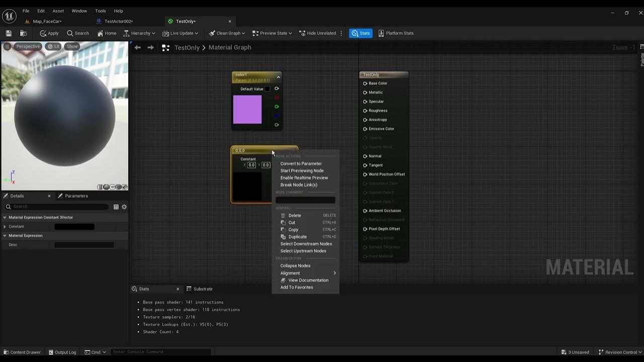644x362 pixels.
Task: Click View Documentation menu entry
Action: pyautogui.click(x=305, y=280)
